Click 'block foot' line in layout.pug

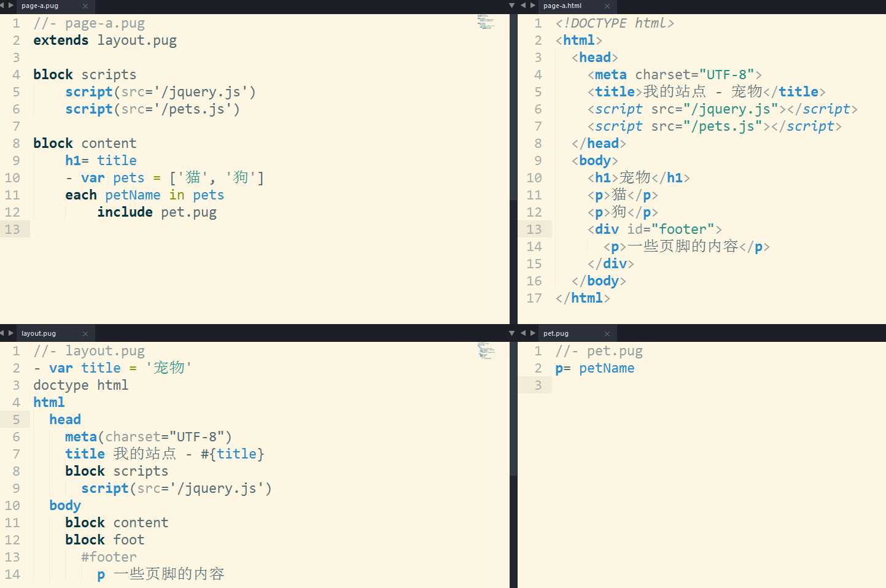click(105, 540)
